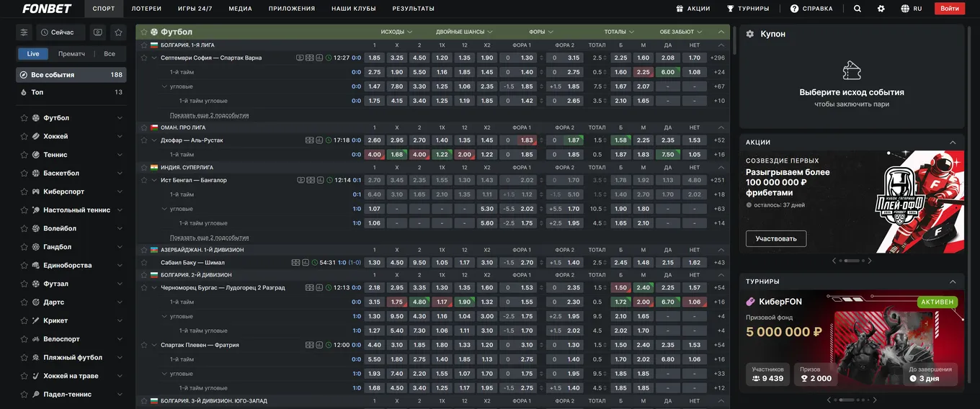The image size is (980, 409).
Task: Open the Результаты tab
Action: point(413,9)
